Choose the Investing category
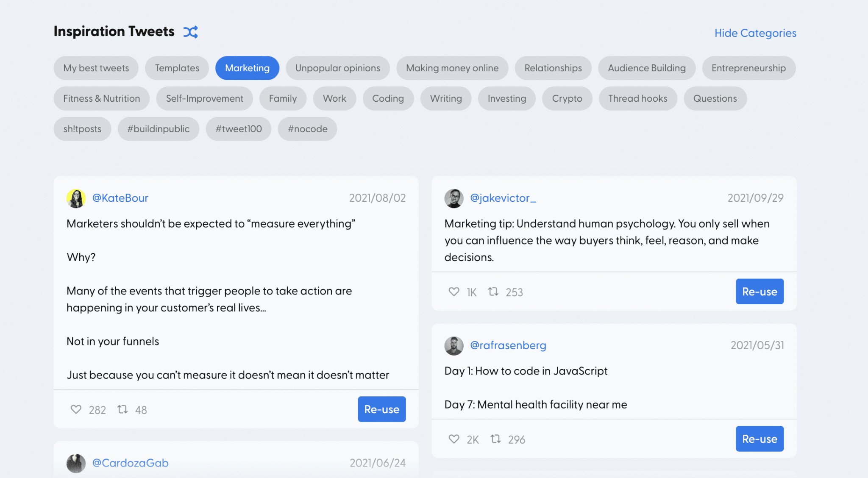Screen dimensions: 868x478 tap(507, 98)
